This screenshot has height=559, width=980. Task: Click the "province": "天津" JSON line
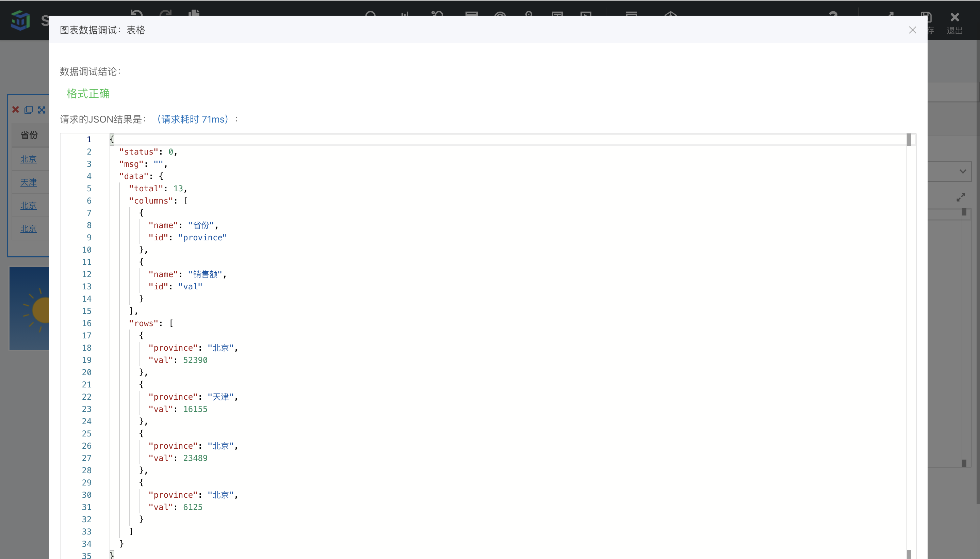(x=193, y=397)
